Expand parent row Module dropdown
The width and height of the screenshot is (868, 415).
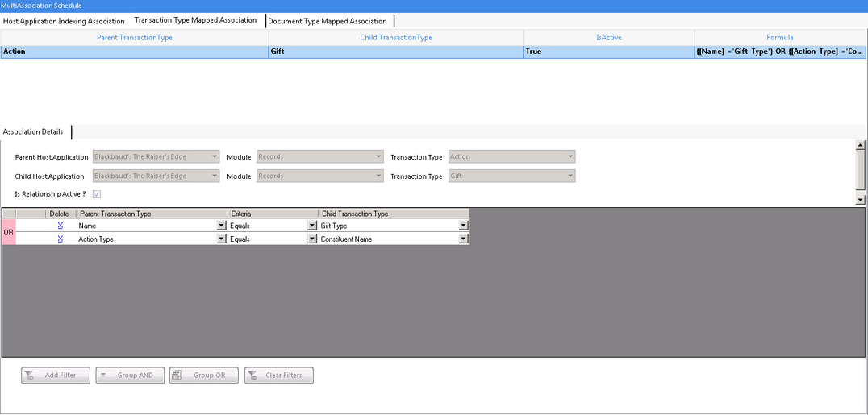(x=320, y=156)
